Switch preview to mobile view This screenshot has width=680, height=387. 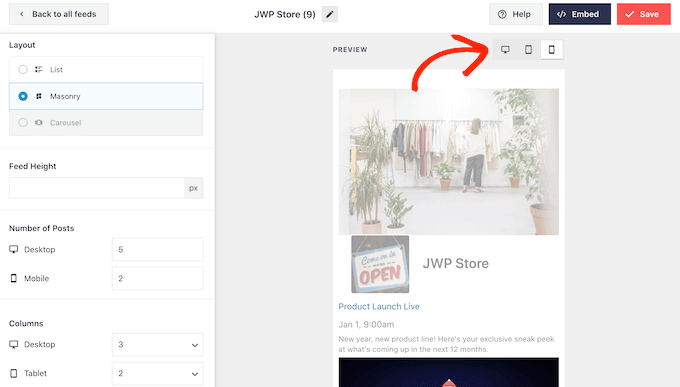pos(552,49)
